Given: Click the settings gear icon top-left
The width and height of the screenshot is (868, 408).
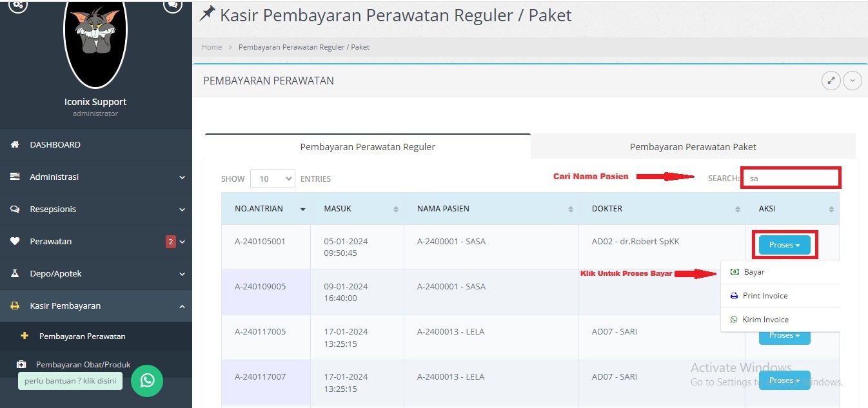Looking at the screenshot, I should 18,5.
